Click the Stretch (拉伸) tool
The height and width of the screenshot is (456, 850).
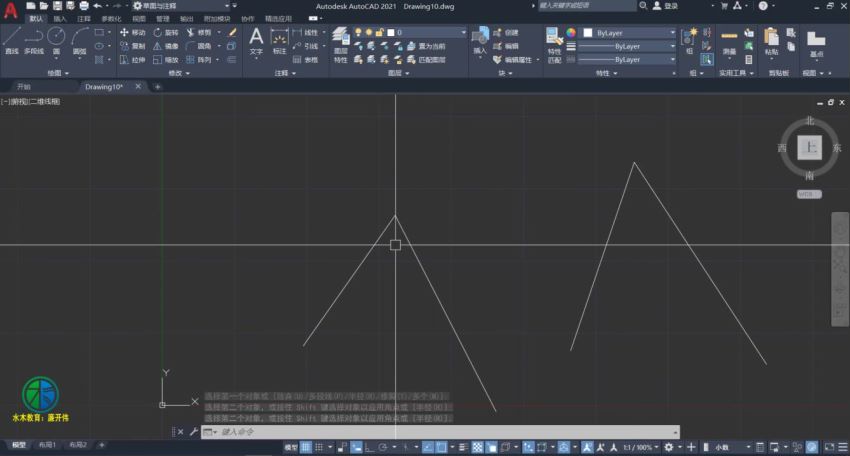[132, 60]
